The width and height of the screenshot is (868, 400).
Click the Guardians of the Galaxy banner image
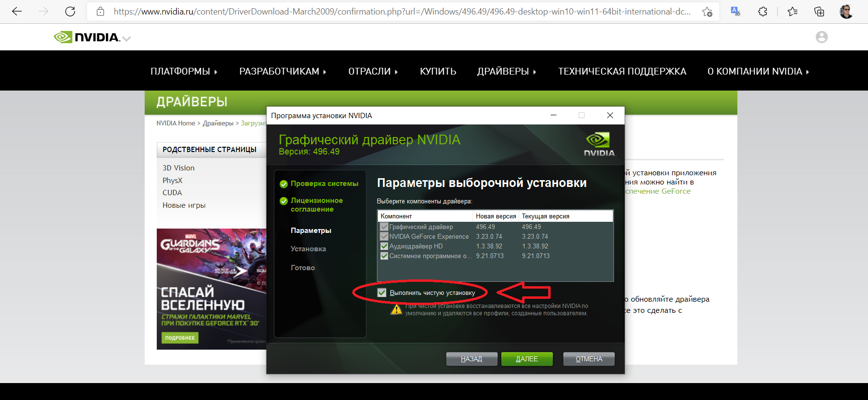coord(211,289)
